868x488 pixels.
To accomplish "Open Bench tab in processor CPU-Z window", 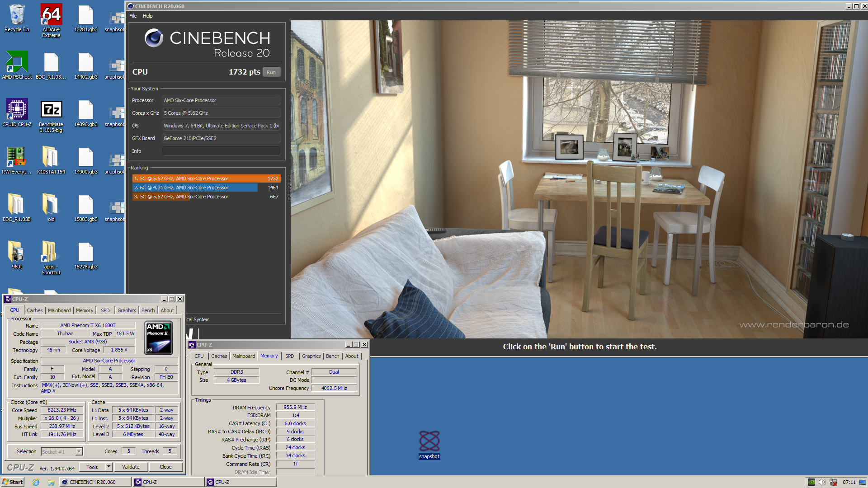I will 148,310.
